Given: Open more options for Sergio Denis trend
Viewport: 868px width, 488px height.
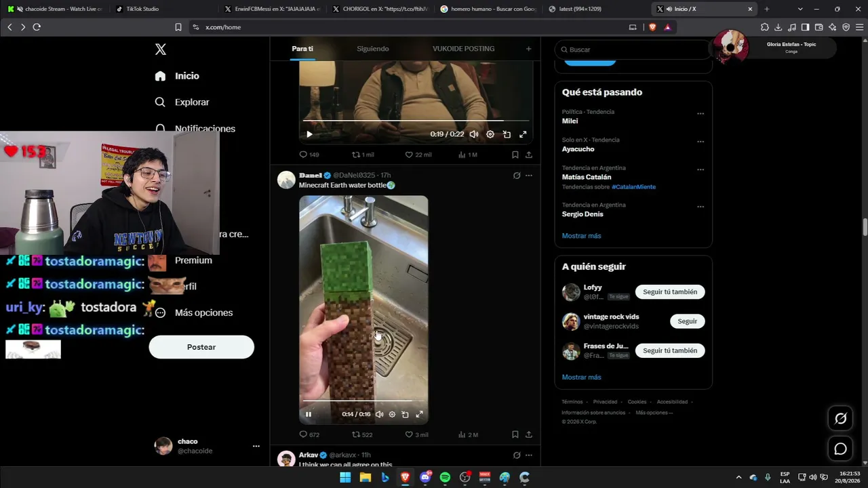Looking at the screenshot, I should [x=701, y=207].
